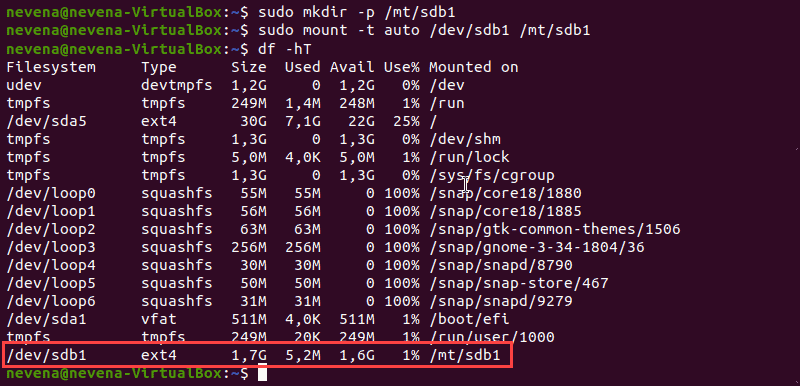Image resolution: width=800 pixels, height=386 pixels.
Task: Click the 'Mounted on' column header
Action: pos(473,67)
